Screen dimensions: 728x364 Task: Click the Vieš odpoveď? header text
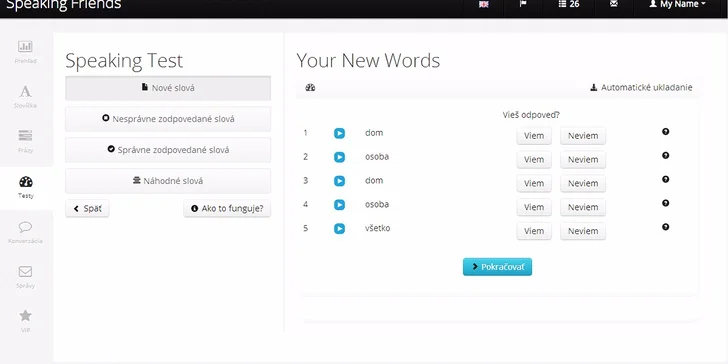coord(531,115)
